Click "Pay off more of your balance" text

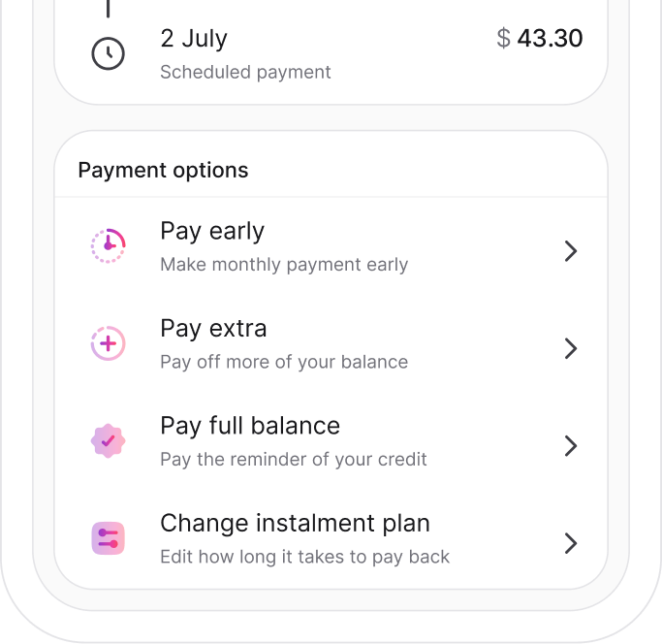coord(284,362)
